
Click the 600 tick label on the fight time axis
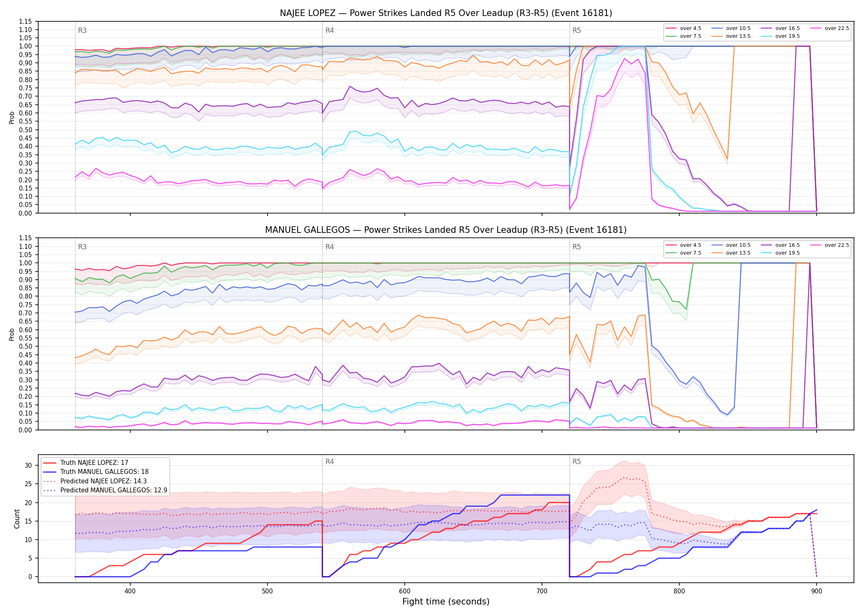point(405,591)
